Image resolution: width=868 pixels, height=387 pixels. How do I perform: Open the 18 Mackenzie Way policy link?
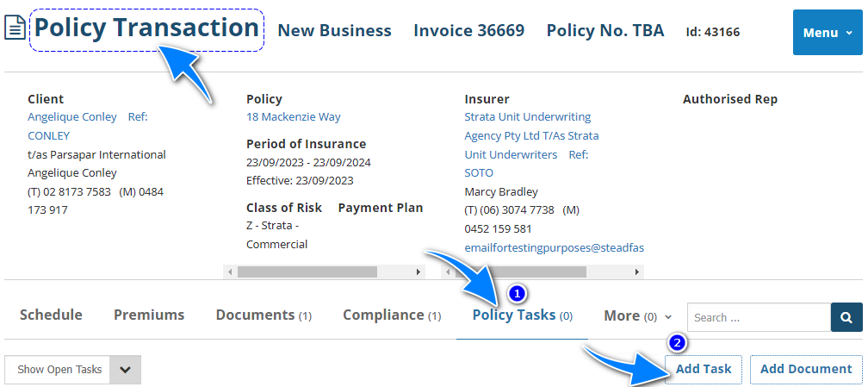click(293, 116)
